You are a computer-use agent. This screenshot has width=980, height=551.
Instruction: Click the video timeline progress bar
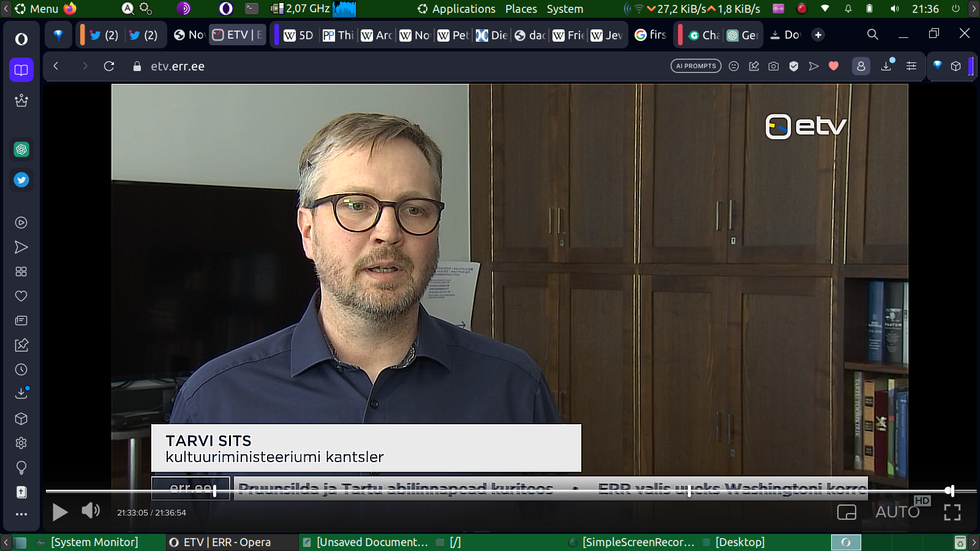(490, 491)
